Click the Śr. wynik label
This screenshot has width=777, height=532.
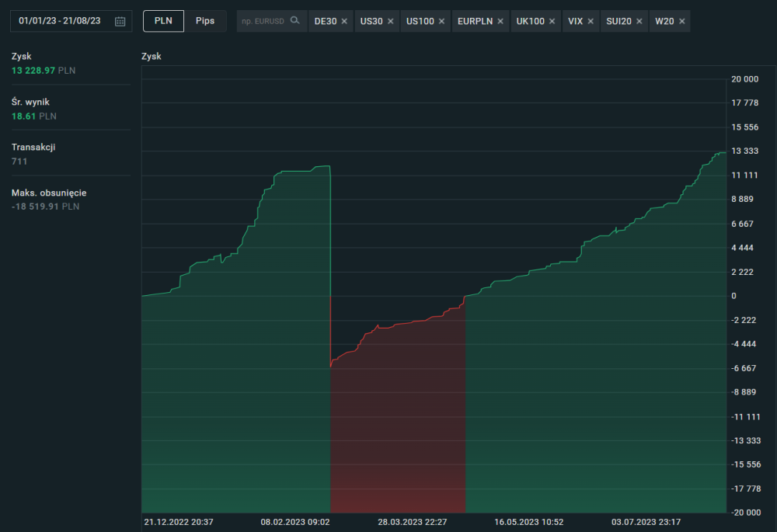[30, 102]
